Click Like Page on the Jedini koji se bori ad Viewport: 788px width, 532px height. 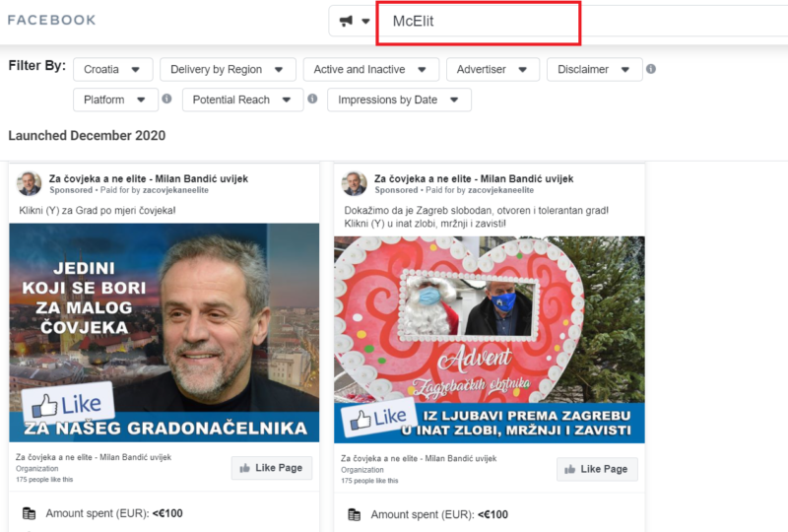tap(272, 468)
